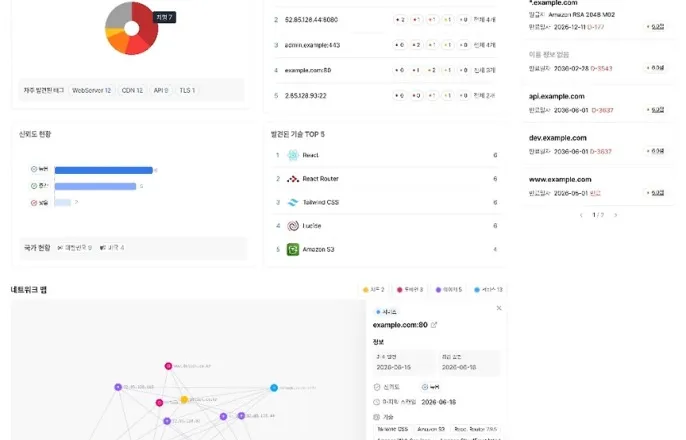Click D-177 expiry countdown text

pyautogui.click(x=595, y=27)
